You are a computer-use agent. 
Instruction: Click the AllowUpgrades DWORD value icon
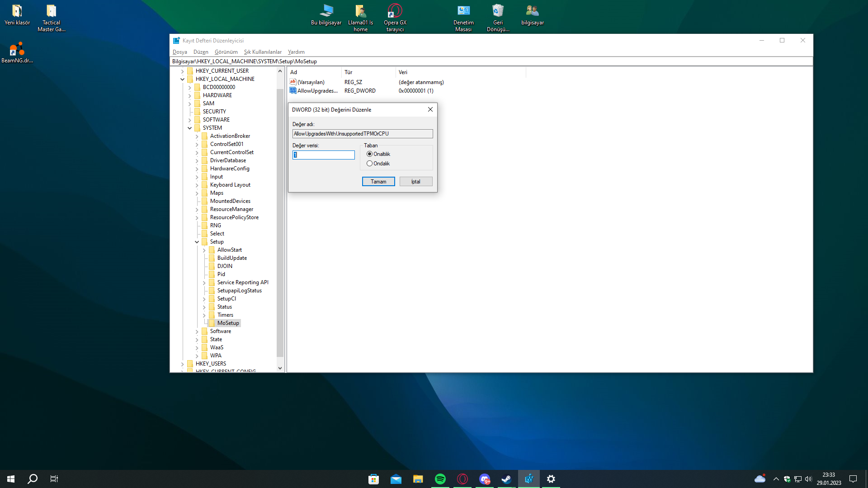(x=293, y=91)
